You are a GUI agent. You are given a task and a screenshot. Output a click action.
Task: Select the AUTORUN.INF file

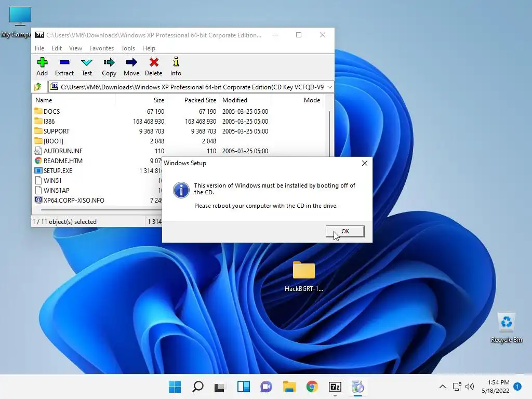(x=58, y=151)
